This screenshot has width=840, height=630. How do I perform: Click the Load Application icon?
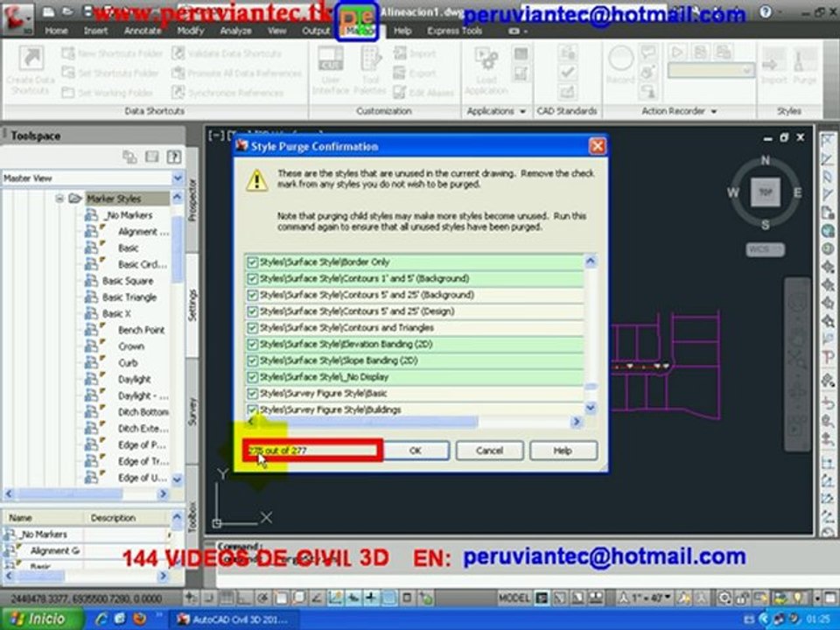(x=486, y=60)
